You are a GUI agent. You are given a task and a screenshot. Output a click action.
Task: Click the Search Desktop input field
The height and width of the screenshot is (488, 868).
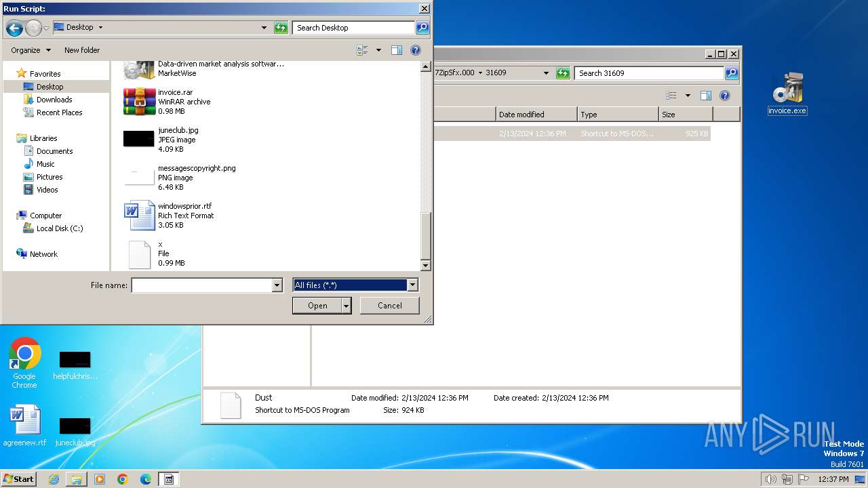coord(354,28)
